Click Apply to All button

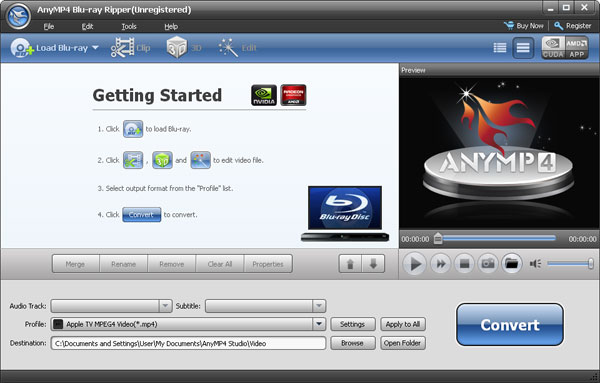403,324
